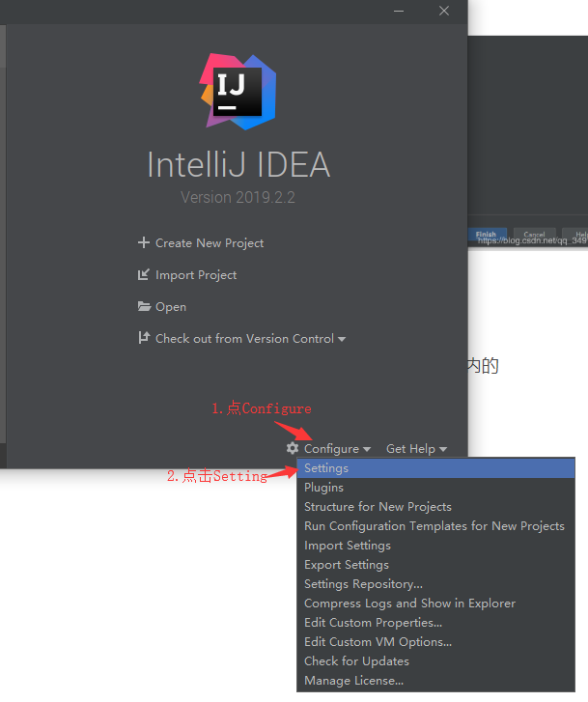The width and height of the screenshot is (588, 702).
Task: Open Settings Repository... option
Action: click(x=435, y=584)
